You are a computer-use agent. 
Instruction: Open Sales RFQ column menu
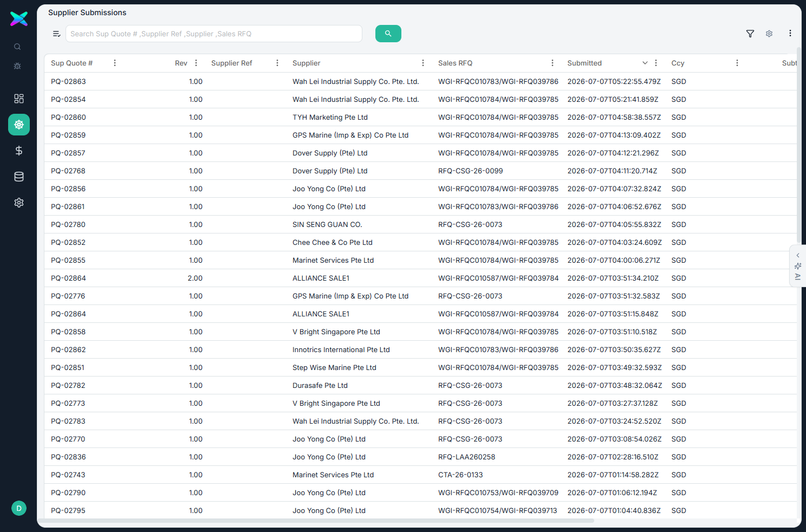tap(552, 63)
